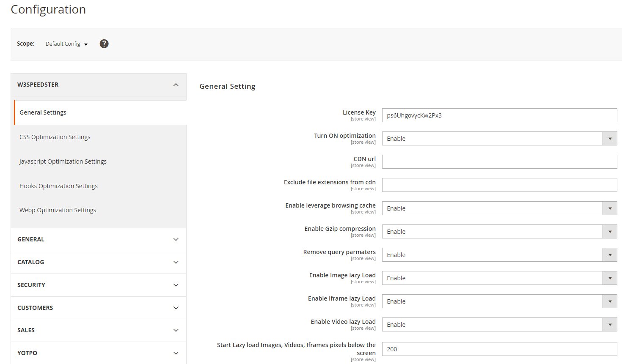Expand the SECURITY section chevron

click(x=176, y=285)
